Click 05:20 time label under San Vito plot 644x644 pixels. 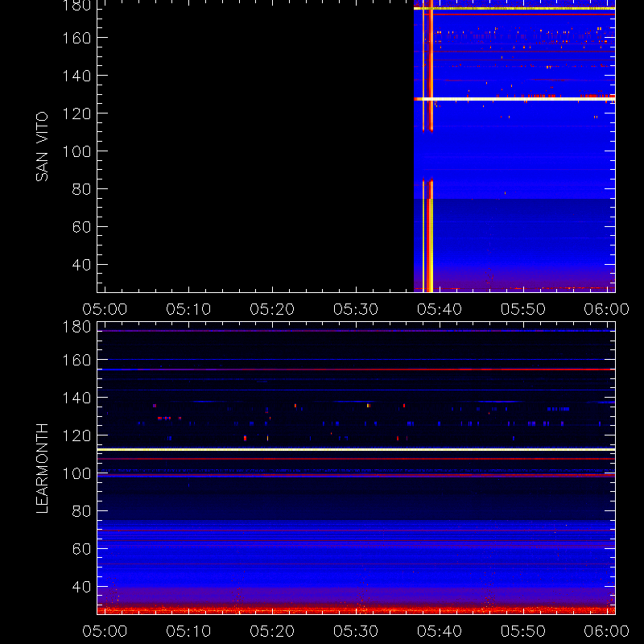[x=272, y=309]
